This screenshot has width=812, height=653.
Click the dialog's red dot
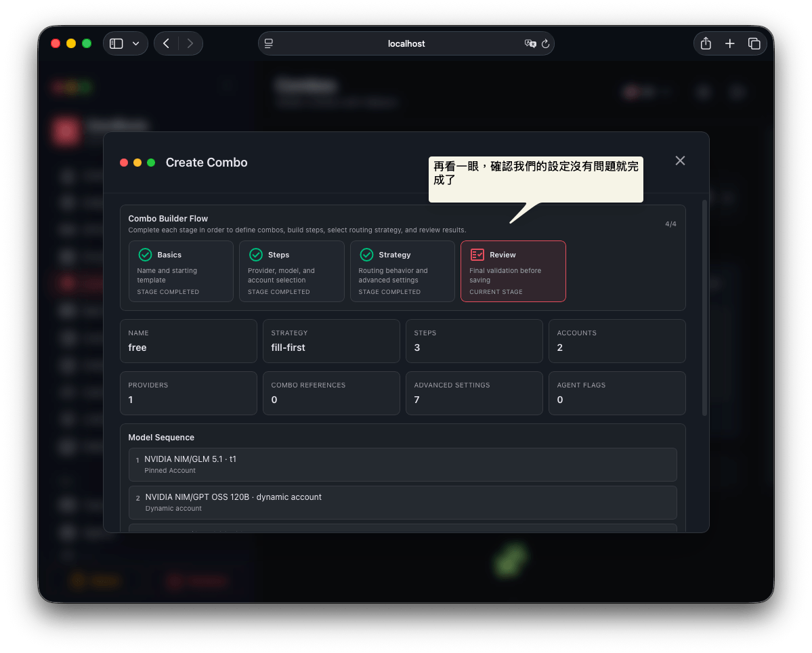click(x=124, y=163)
